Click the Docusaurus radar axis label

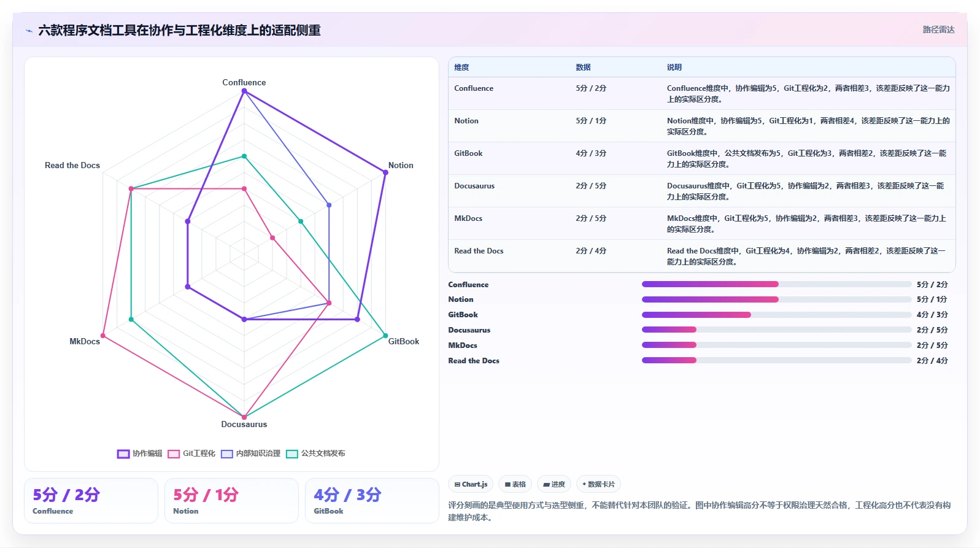[x=244, y=424]
